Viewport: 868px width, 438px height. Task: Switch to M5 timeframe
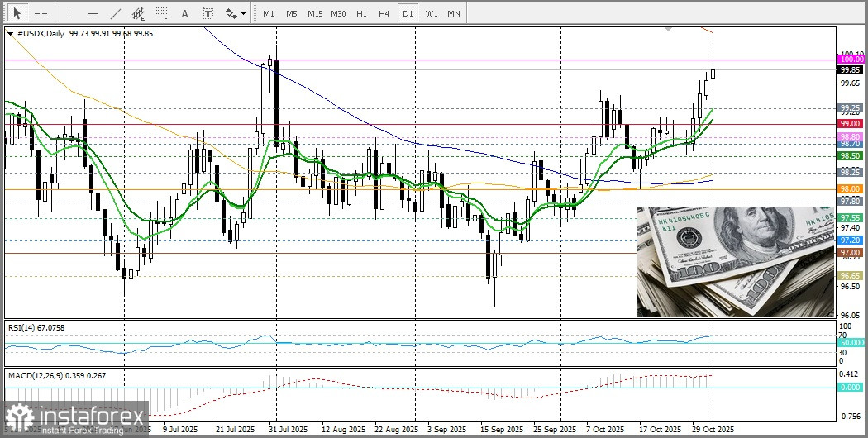[x=292, y=13]
